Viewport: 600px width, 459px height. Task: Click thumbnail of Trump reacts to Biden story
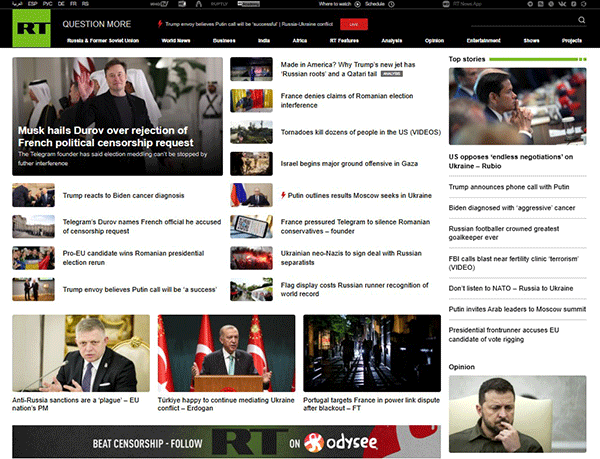point(33,195)
